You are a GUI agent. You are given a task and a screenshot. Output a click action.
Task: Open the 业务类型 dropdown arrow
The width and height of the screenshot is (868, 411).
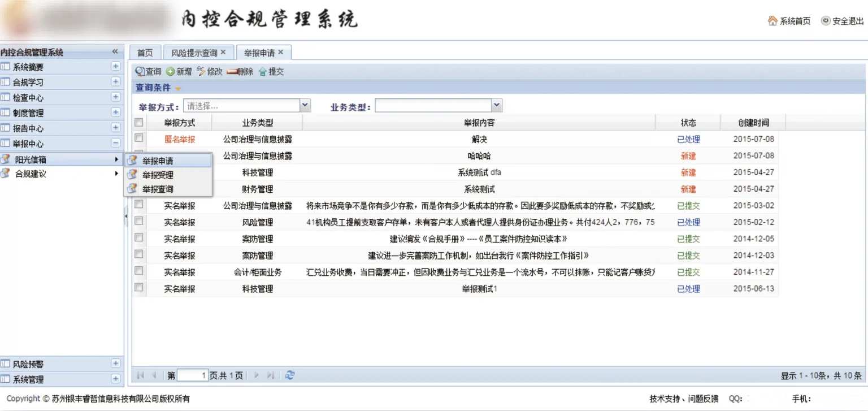tap(497, 106)
